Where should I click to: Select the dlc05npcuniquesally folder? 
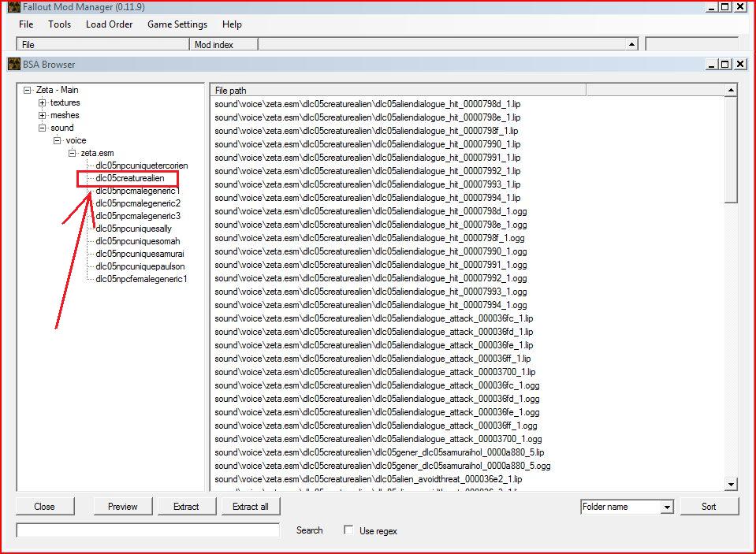pyautogui.click(x=133, y=229)
